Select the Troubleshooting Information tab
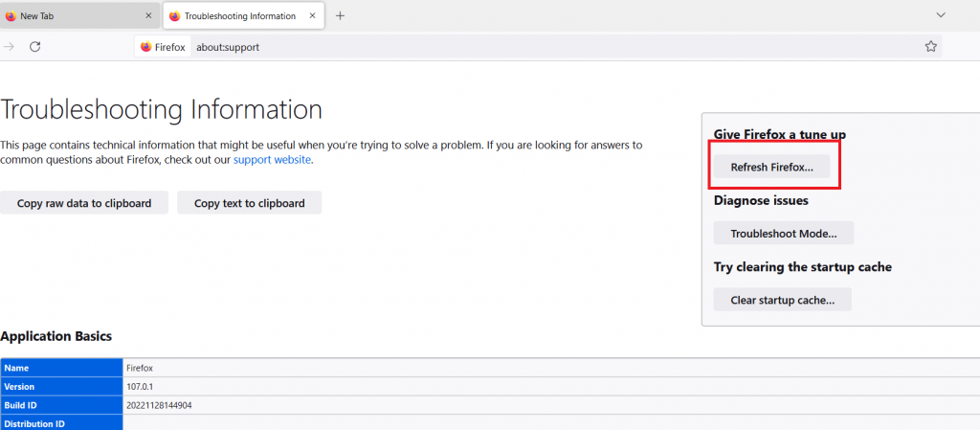 click(x=244, y=16)
